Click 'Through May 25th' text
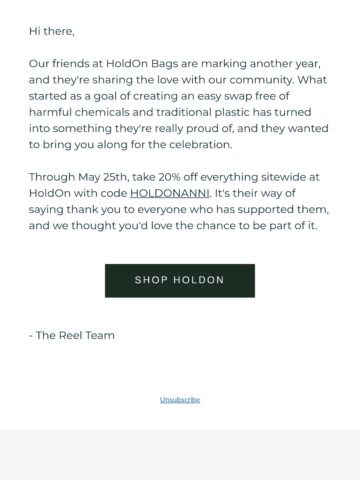Image resolution: width=360 pixels, height=480 pixels. pyautogui.click(x=78, y=177)
